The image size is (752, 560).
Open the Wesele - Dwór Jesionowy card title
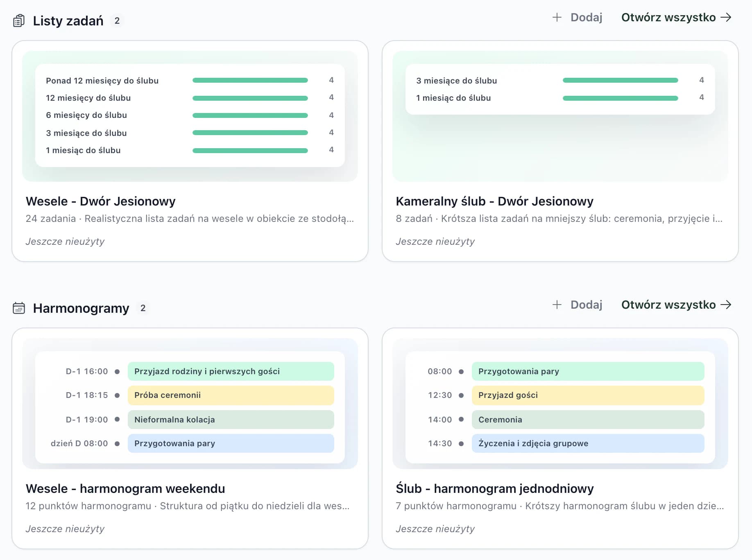[101, 201]
